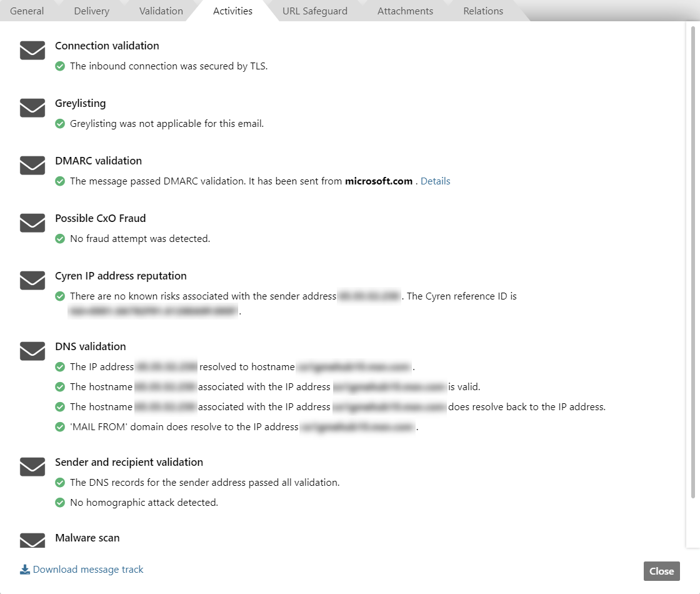Open the URL Safeguard tab
The height and width of the screenshot is (594, 700).
(315, 11)
